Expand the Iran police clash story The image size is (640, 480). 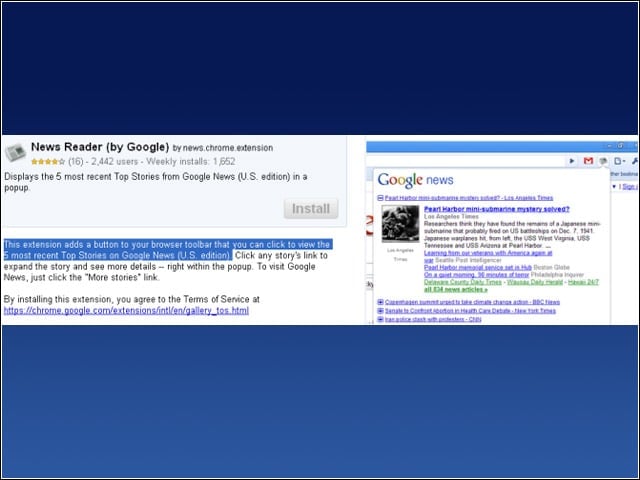tap(380, 319)
